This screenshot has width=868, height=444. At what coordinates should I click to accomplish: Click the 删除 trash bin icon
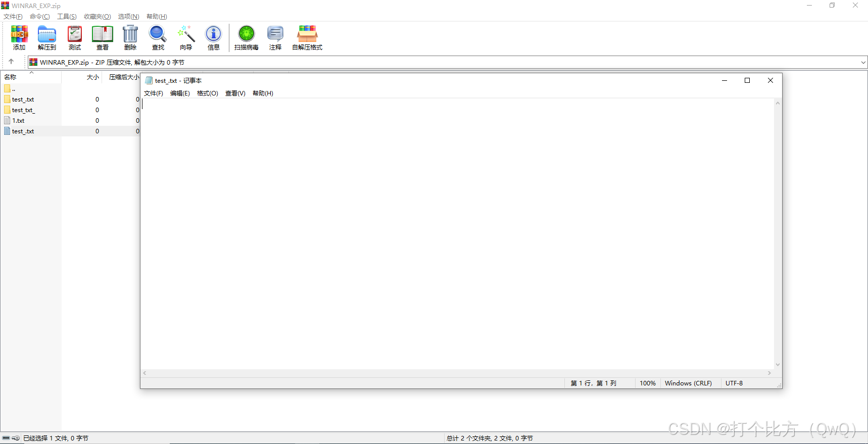click(130, 38)
